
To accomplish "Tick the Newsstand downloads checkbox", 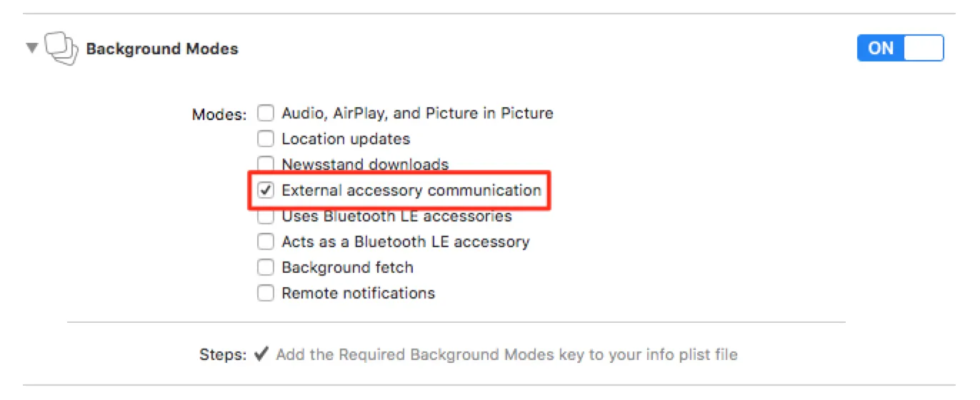I will [266, 164].
